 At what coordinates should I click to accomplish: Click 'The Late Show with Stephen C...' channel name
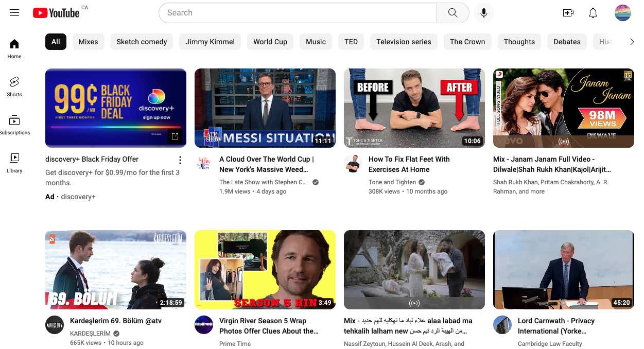coord(263,182)
